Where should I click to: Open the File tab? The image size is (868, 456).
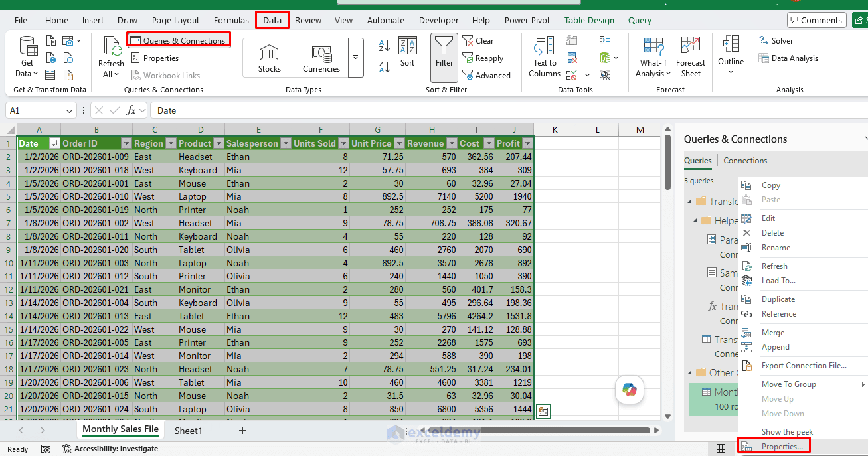pyautogui.click(x=21, y=20)
